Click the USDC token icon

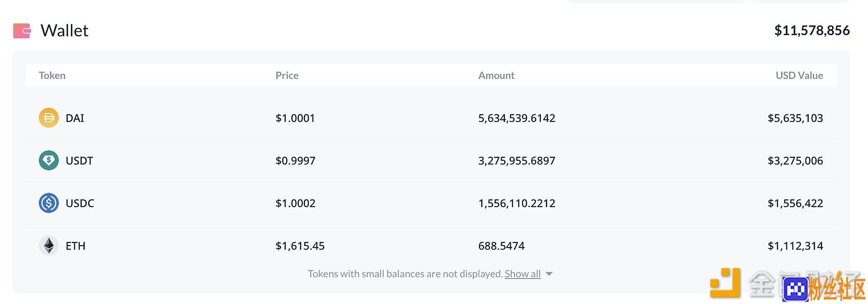pos(49,203)
